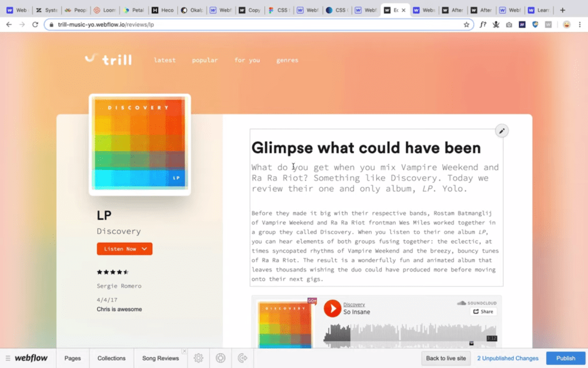Open the Pages editor tab
588x368 pixels.
pyautogui.click(x=73, y=358)
